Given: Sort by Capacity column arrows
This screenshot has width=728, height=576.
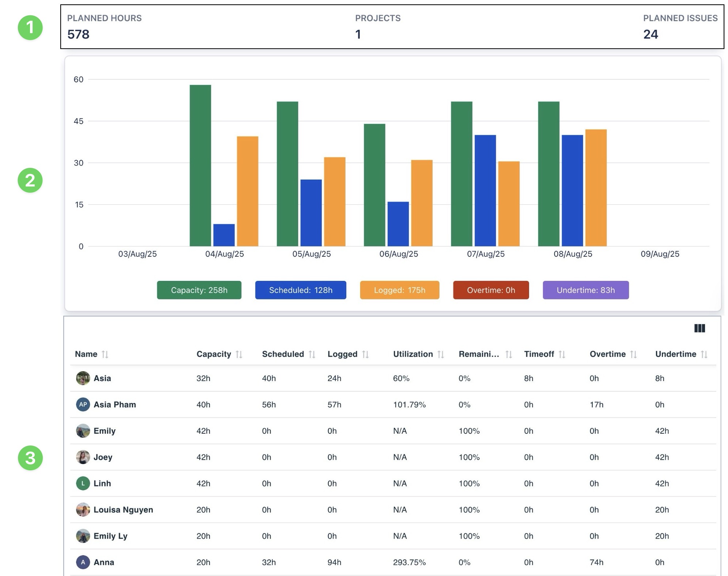Looking at the screenshot, I should pos(239,354).
